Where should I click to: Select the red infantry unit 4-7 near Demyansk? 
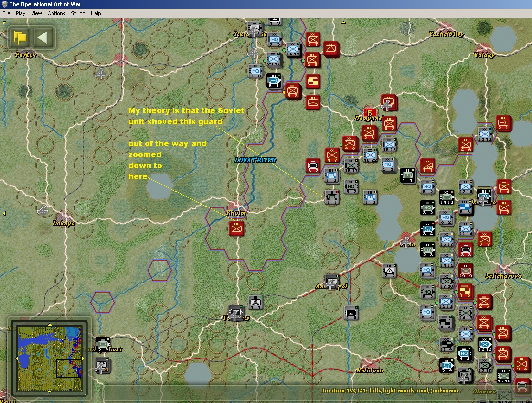coord(332,155)
